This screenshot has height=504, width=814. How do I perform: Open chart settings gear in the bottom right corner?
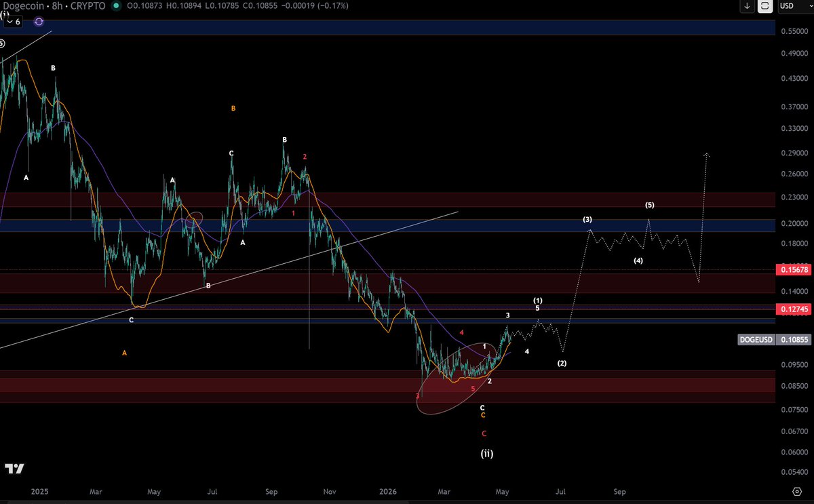tap(798, 490)
